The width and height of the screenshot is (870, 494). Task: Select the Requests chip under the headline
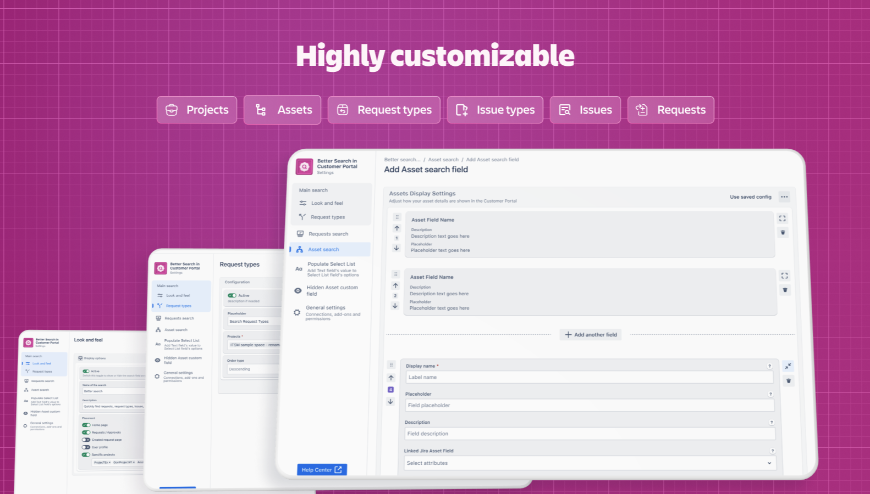pos(671,110)
